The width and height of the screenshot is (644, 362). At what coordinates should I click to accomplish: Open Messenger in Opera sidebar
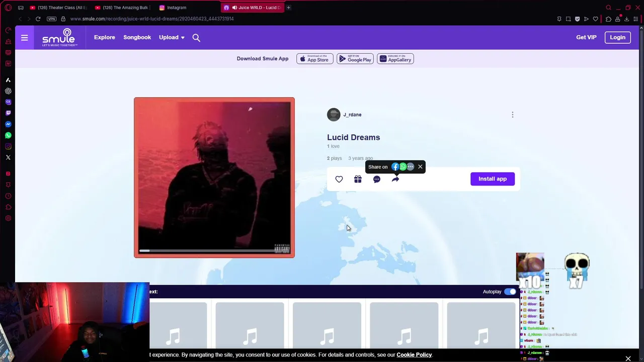tap(8, 124)
